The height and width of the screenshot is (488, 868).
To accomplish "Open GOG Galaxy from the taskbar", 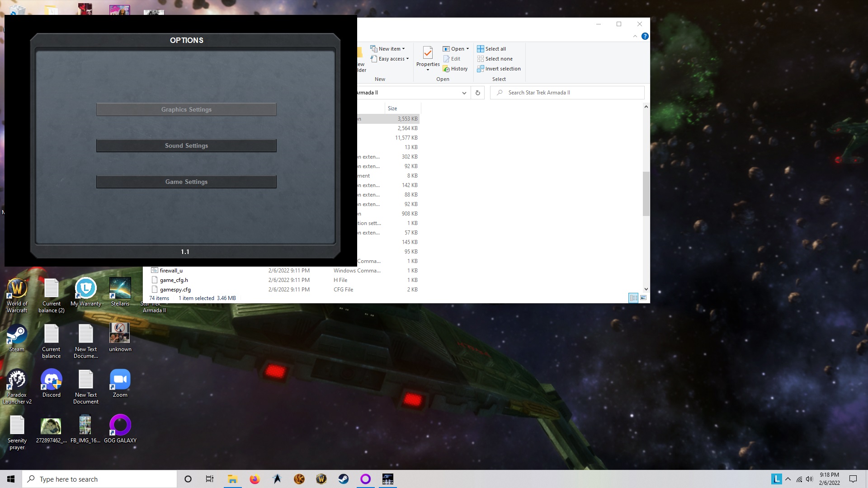I will coord(366,479).
